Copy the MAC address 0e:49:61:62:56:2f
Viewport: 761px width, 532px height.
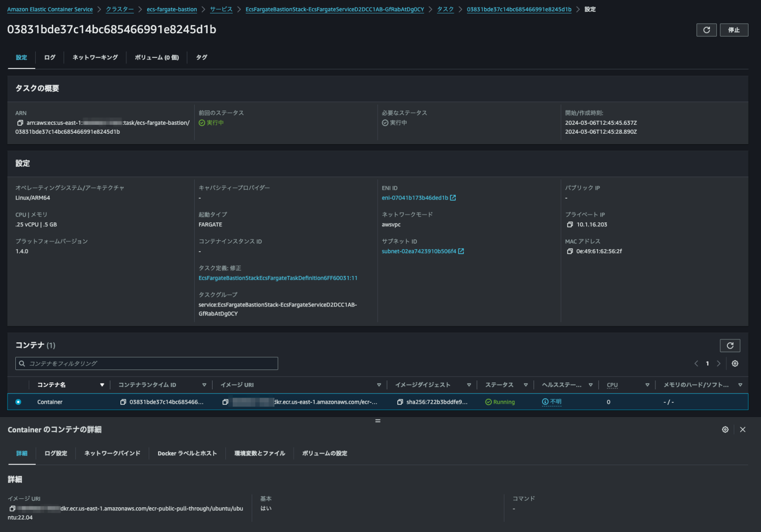click(570, 251)
